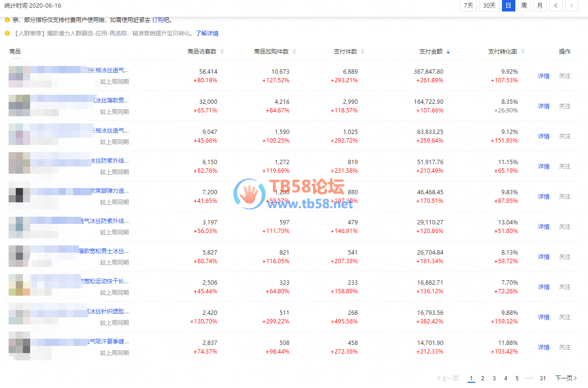
Task: Open product thumbnail of 冰丝针织遮脸 row
Action: pos(19,313)
